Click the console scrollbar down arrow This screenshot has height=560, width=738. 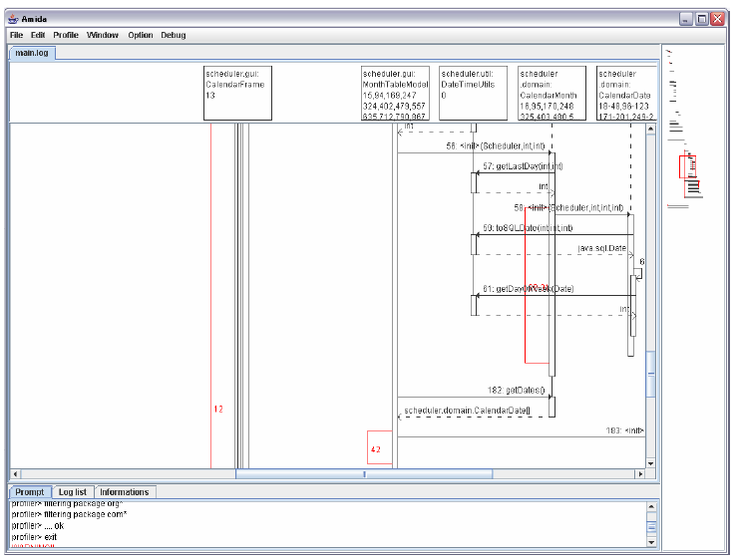pyautogui.click(x=651, y=543)
